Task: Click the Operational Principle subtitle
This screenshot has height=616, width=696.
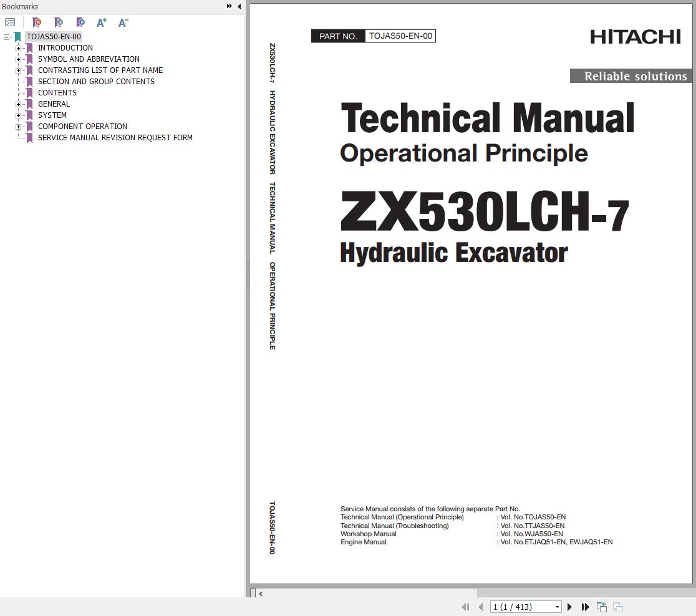Action: (x=464, y=153)
